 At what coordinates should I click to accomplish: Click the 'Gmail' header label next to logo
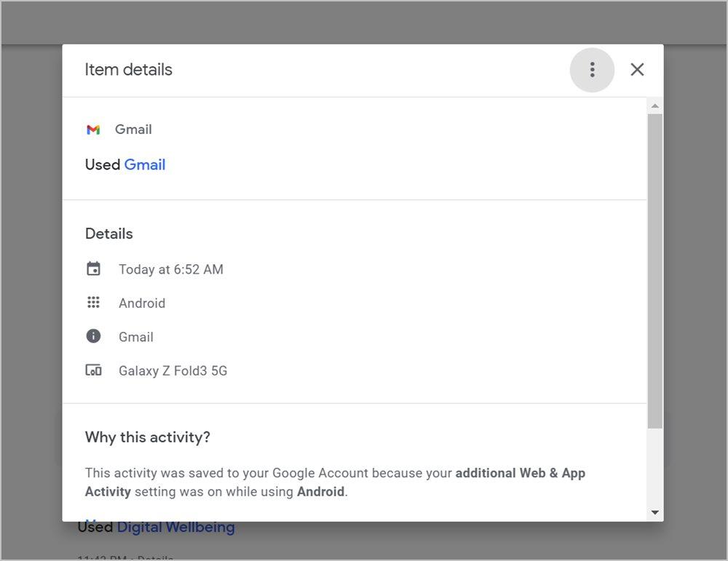click(x=134, y=130)
